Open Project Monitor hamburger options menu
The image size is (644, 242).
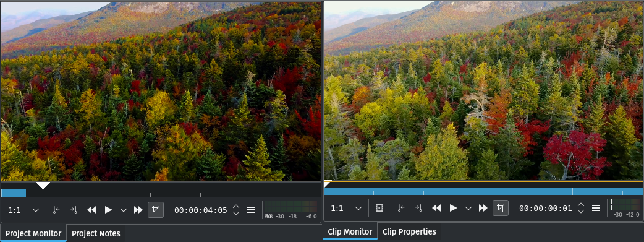click(x=251, y=210)
